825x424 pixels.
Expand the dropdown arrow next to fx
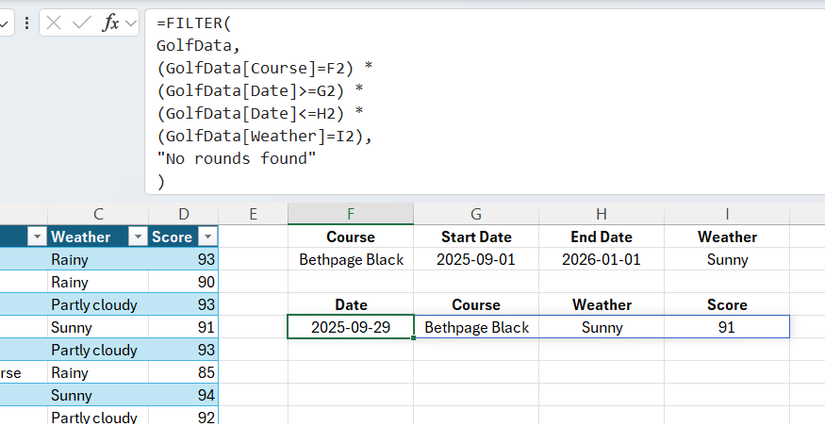point(131,23)
